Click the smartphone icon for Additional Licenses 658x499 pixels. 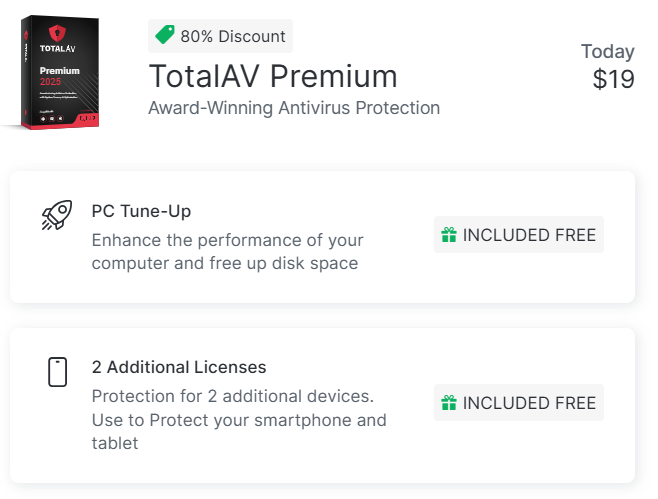click(57, 372)
